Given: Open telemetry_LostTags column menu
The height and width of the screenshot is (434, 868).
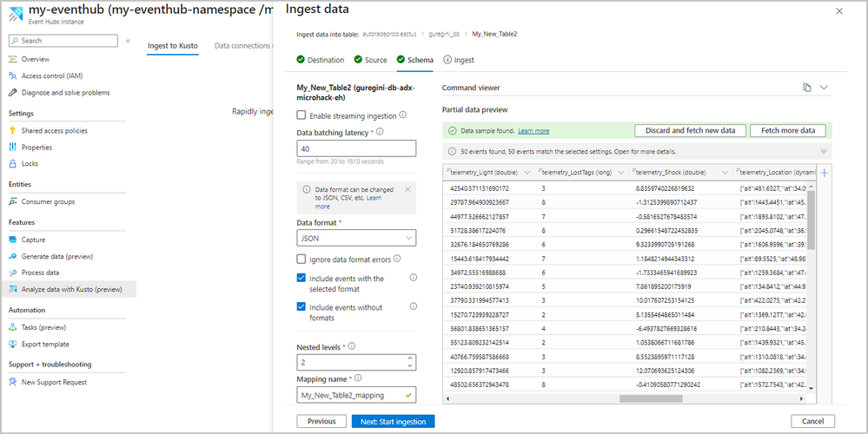Looking at the screenshot, I should [620, 173].
